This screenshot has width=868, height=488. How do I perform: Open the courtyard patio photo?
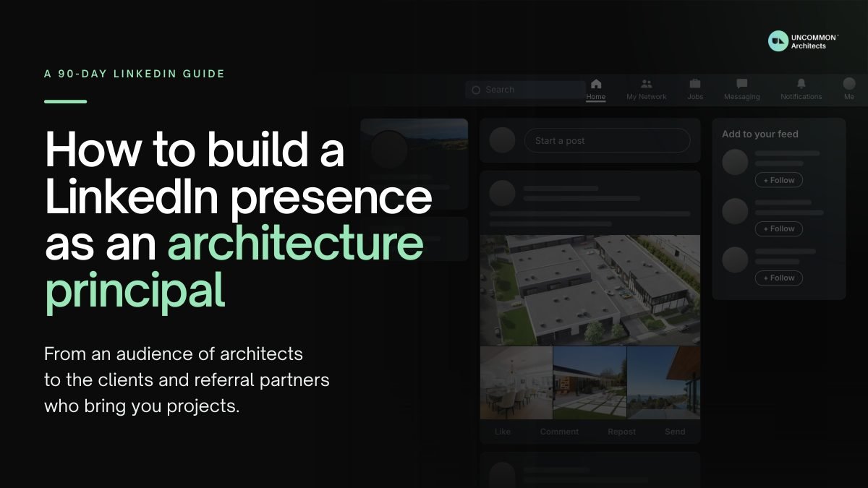coord(590,382)
